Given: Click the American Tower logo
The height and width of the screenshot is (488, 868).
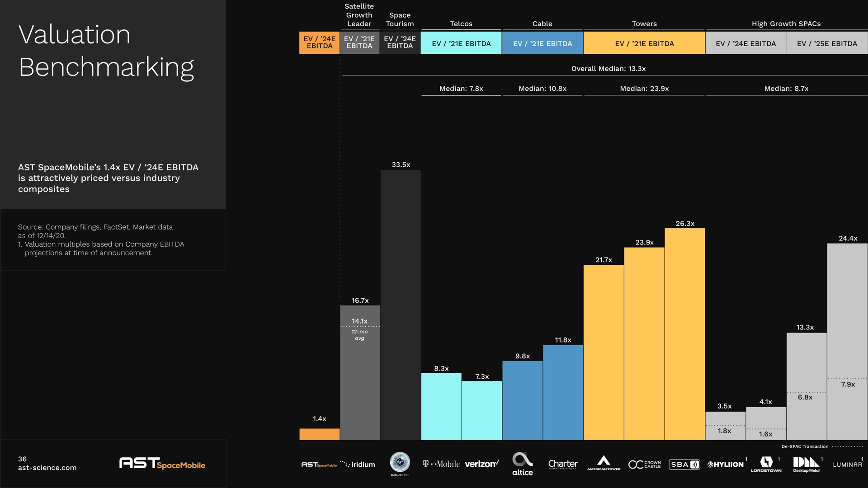Looking at the screenshot, I should 604,463.
